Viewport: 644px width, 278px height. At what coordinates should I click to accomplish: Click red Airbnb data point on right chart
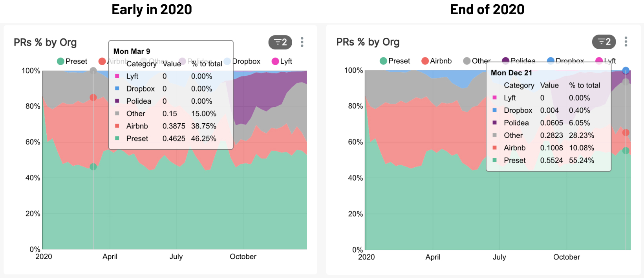pos(626,133)
